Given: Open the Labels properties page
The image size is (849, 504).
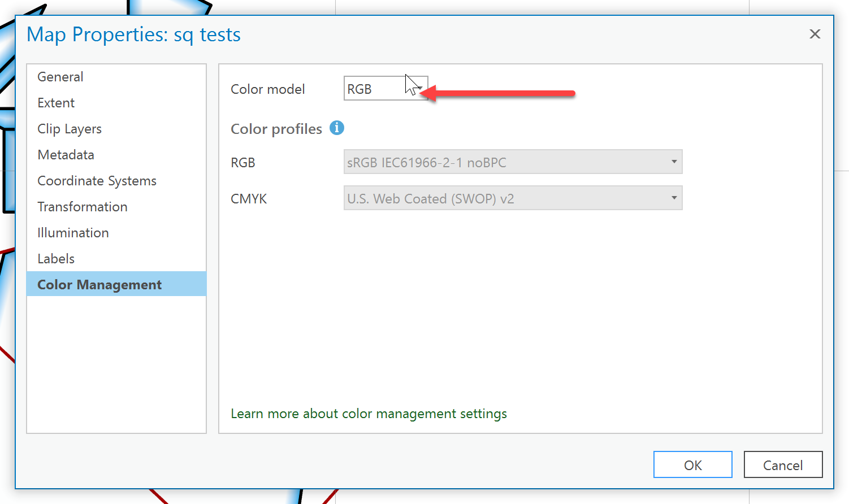Looking at the screenshot, I should 56,258.
